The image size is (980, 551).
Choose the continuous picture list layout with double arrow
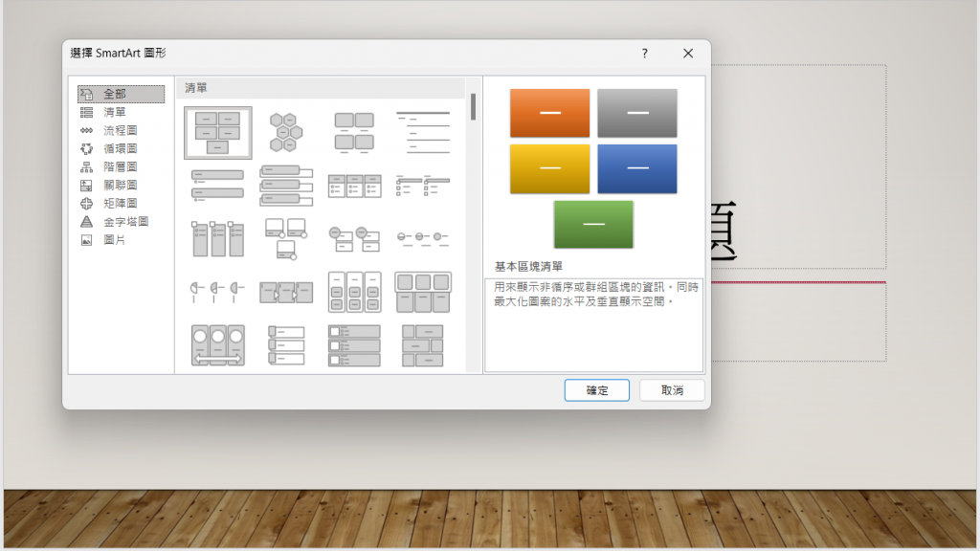(x=217, y=344)
